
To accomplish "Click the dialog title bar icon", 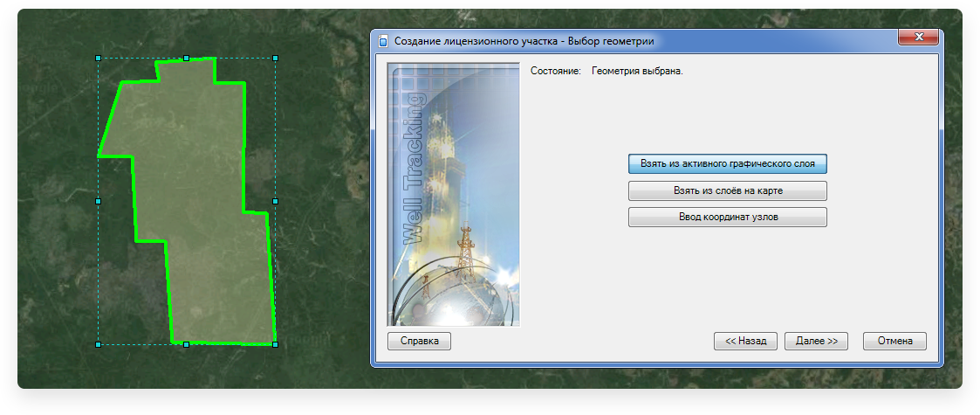I will [383, 42].
